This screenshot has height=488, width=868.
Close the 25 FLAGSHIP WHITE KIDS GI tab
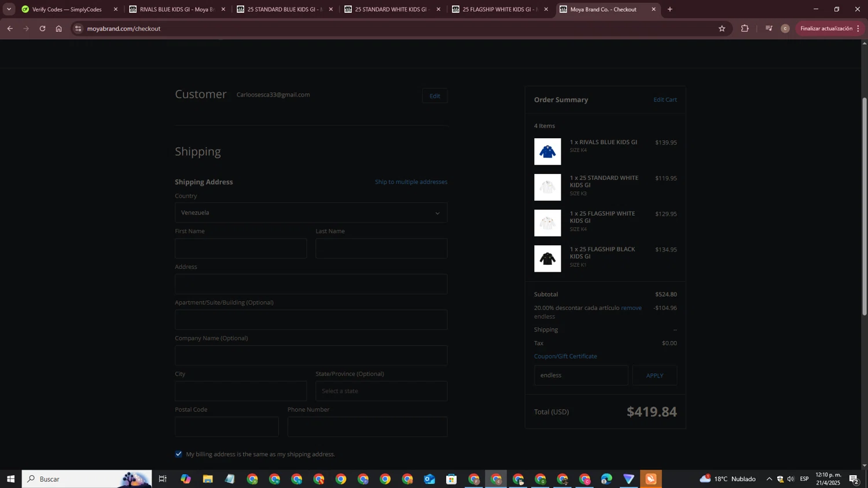[x=546, y=9]
